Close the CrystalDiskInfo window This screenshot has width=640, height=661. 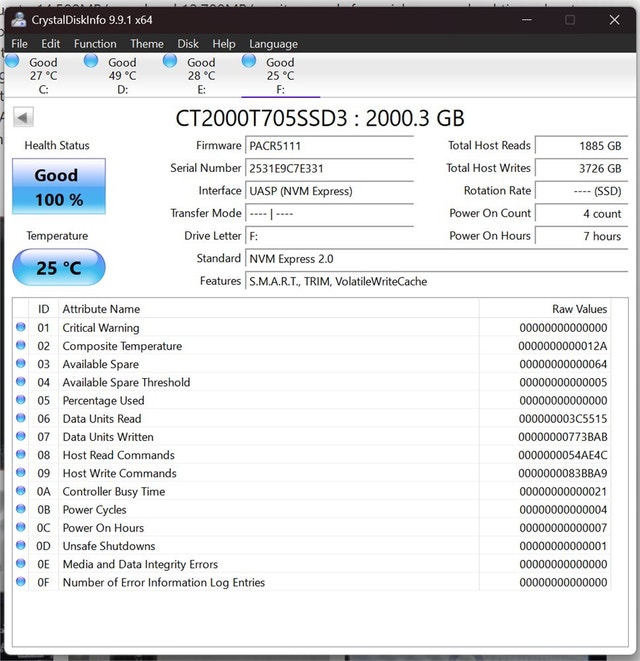pyautogui.click(x=614, y=20)
